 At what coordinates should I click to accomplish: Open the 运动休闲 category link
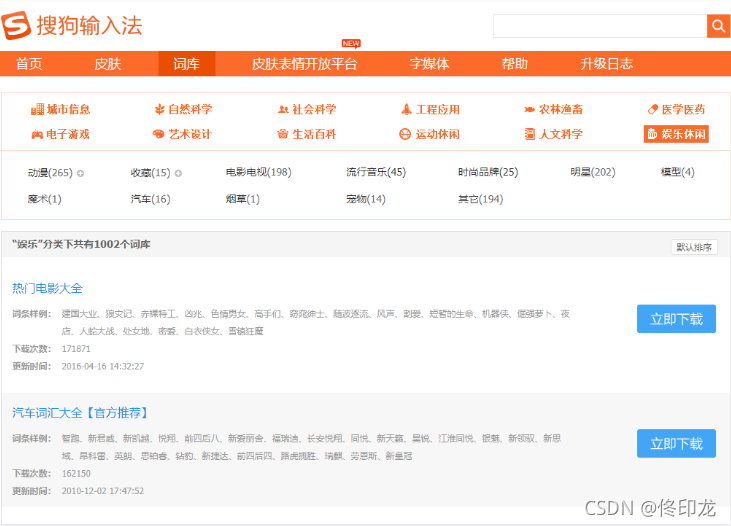pyautogui.click(x=438, y=134)
